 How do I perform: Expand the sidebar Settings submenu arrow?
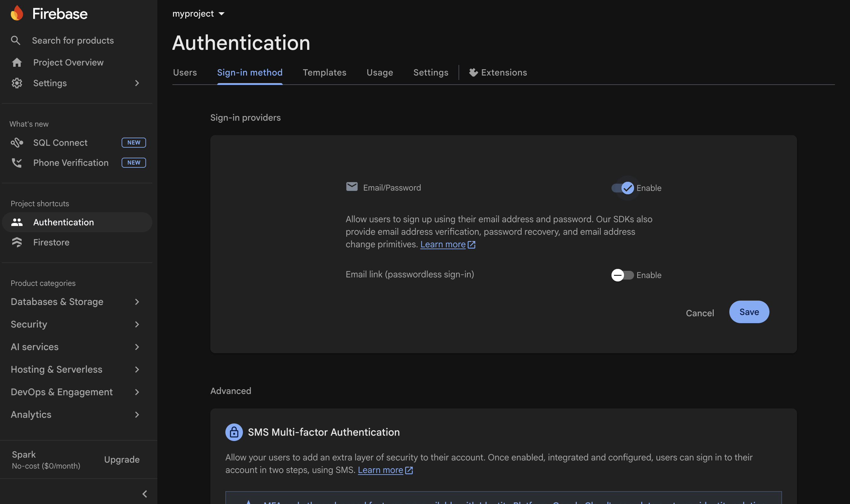tap(137, 83)
